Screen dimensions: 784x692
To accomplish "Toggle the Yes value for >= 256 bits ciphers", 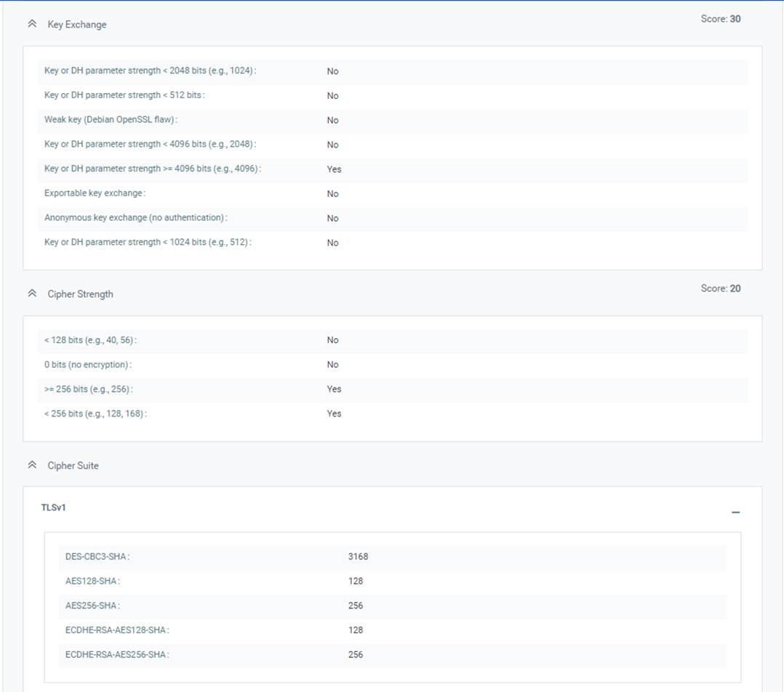I will [x=334, y=389].
